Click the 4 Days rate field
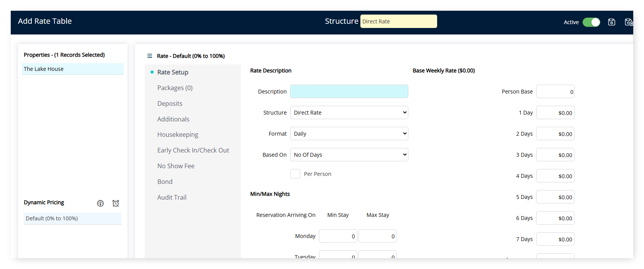Screen dimensions: 644x269 (x=555, y=176)
